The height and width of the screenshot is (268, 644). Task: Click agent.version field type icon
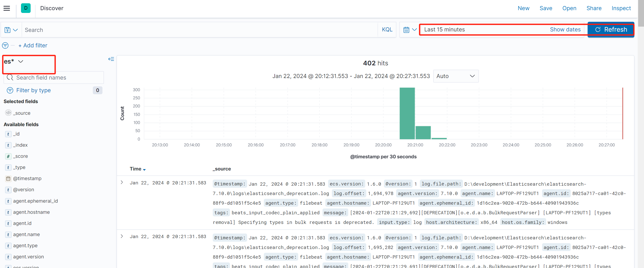pyautogui.click(x=8, y=257)
